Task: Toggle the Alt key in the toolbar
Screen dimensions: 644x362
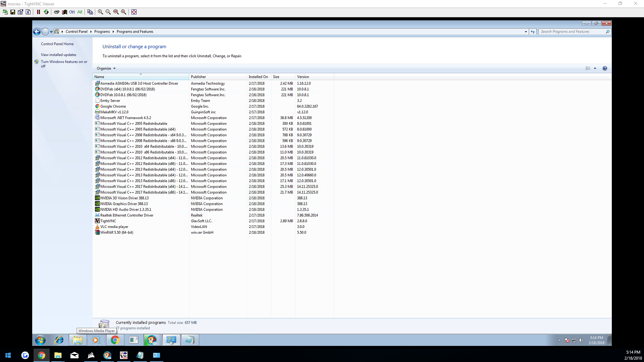Action: (80, 12)
